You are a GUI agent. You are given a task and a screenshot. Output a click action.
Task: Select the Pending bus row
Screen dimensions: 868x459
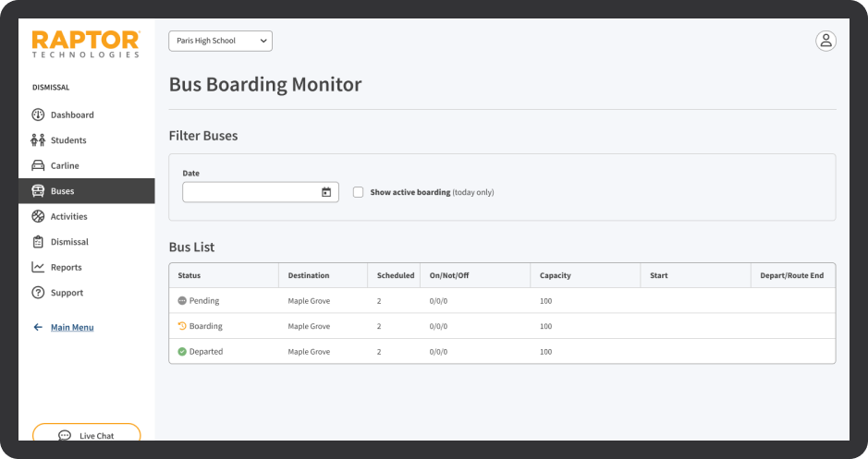click(501, 301)
